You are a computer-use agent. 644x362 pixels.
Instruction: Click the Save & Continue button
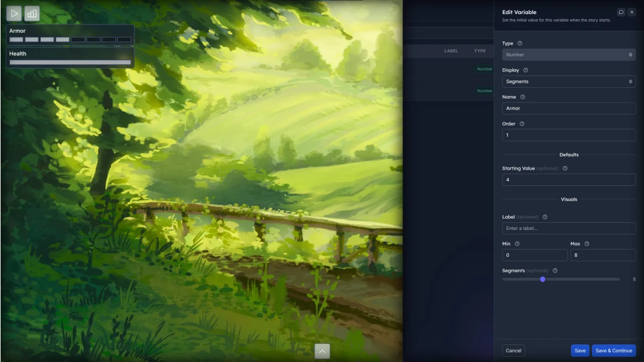(x=614, y=351)
